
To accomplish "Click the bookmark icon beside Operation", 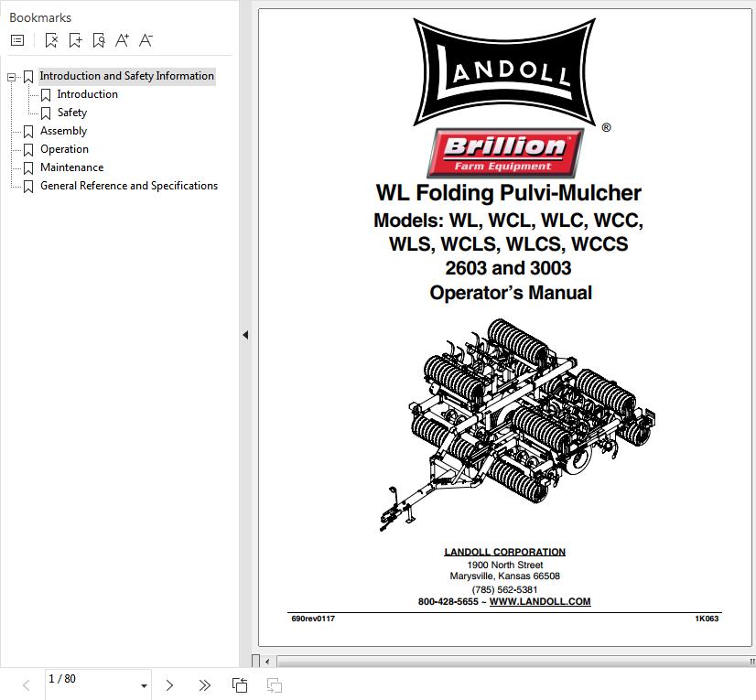I will click(28, 150).
